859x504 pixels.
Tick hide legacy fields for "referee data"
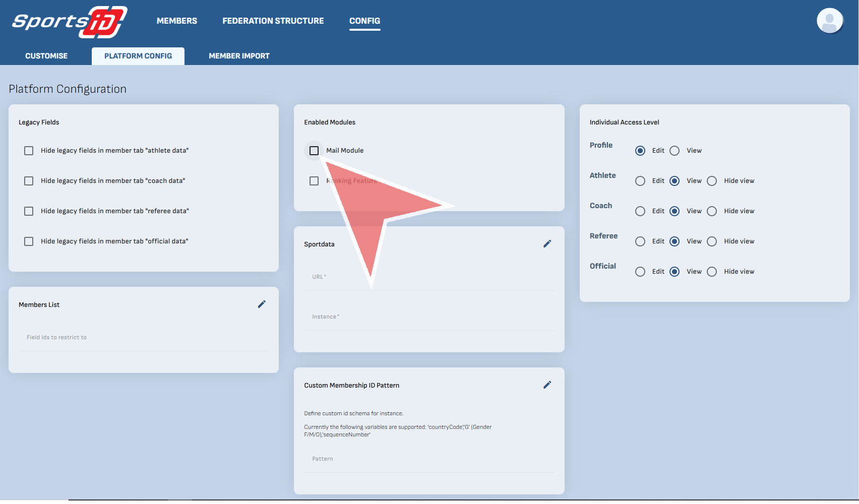coord(29,211)
